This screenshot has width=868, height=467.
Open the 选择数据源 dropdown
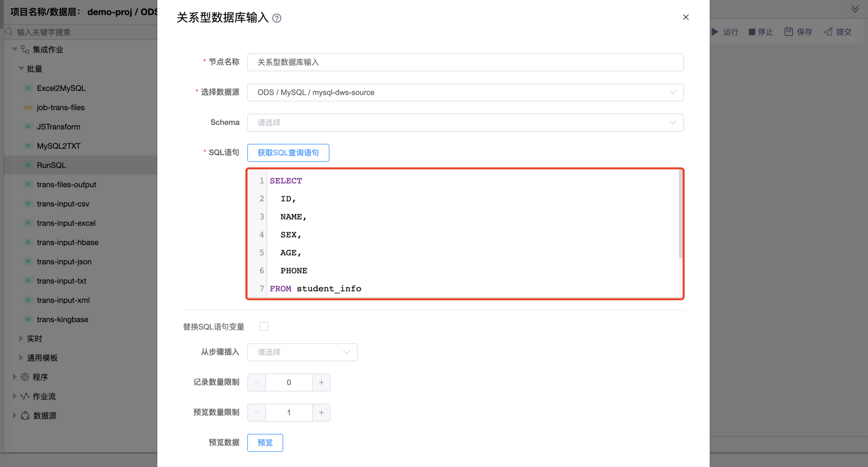pos(465,92)
